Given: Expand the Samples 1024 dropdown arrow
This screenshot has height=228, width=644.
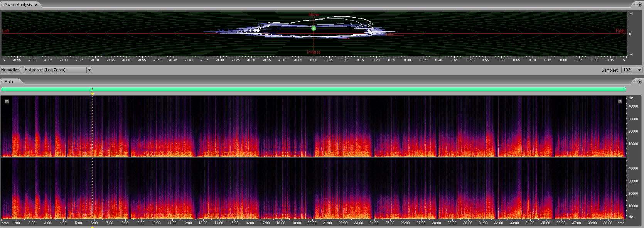Looking at the screenshot, I should coord(639,70).
